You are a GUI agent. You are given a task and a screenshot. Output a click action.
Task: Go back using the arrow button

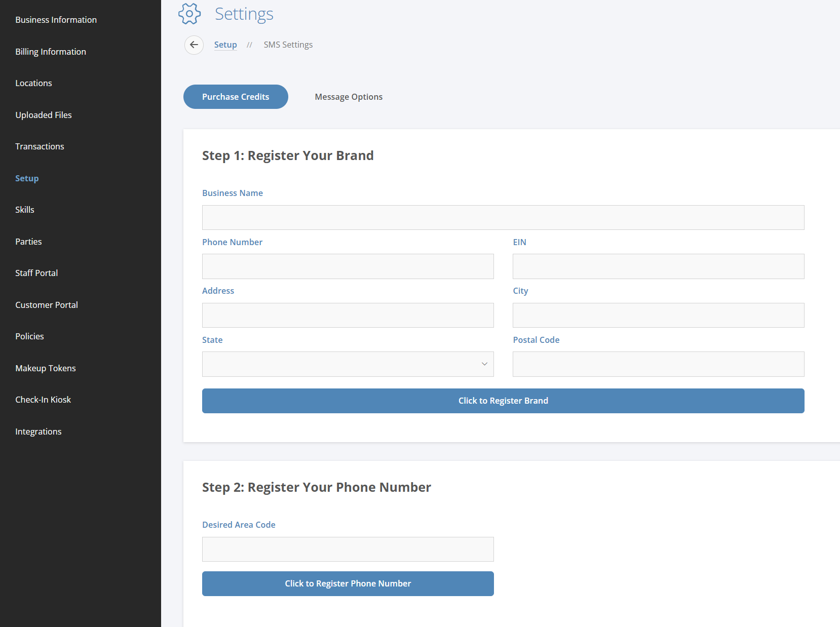pos(194,45)
